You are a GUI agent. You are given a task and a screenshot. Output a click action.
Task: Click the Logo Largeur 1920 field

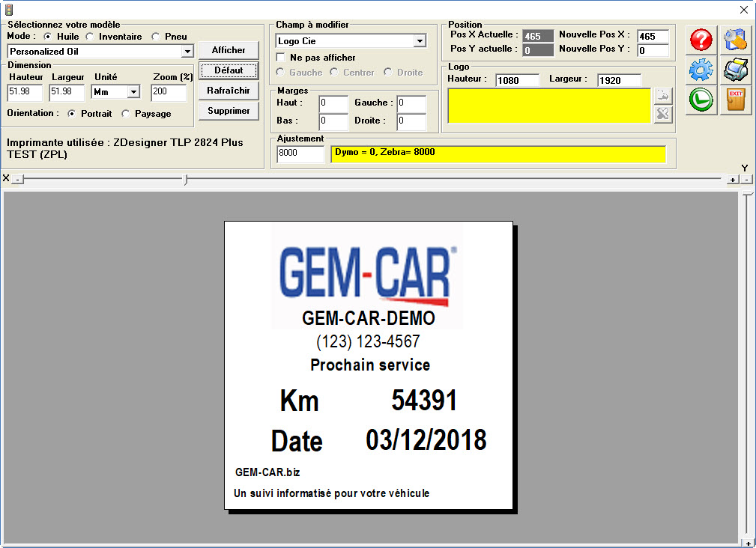[x=619, y=80]
